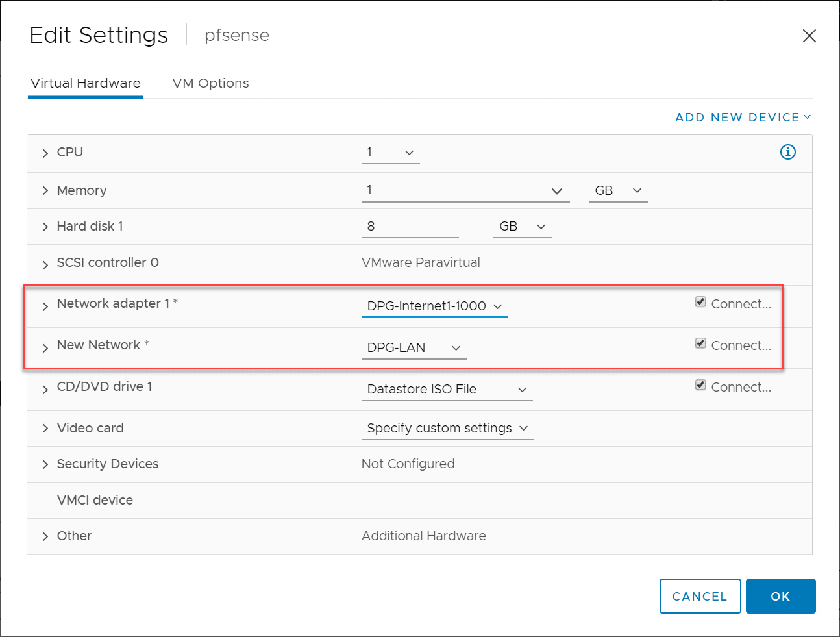
Task: Click the Hard disk size input field
Action: coord(410,227)
